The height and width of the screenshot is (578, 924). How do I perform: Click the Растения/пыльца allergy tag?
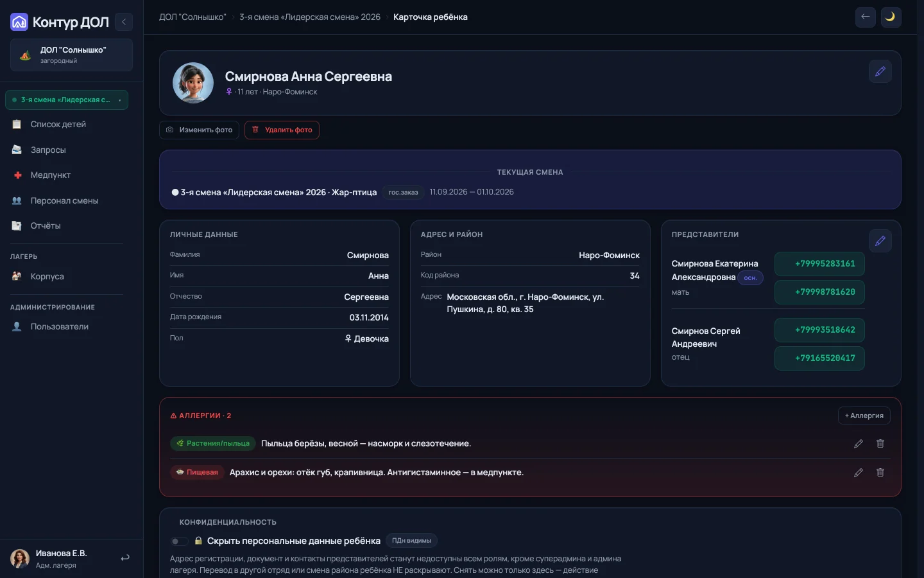pos(213,444)
